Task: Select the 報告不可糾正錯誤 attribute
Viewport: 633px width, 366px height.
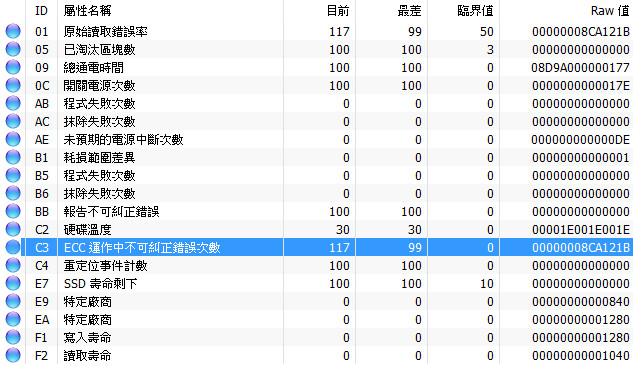Action: [x=111, y=211]
